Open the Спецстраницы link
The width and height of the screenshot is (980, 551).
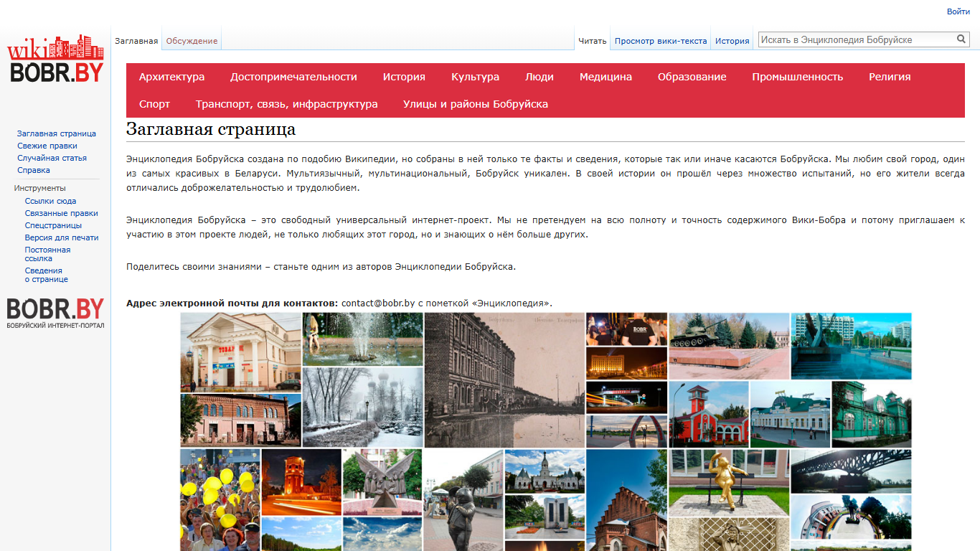(x=53, y=225)
